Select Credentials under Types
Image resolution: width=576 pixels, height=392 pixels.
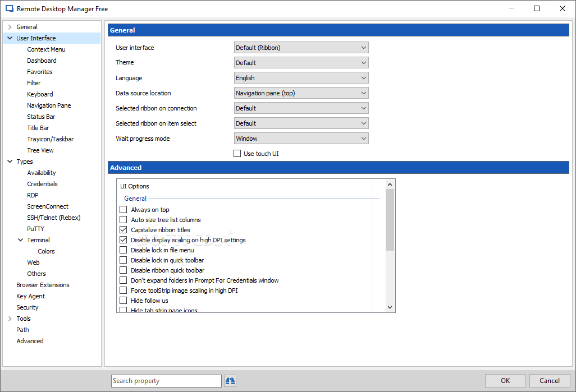(x=42, y=184)
